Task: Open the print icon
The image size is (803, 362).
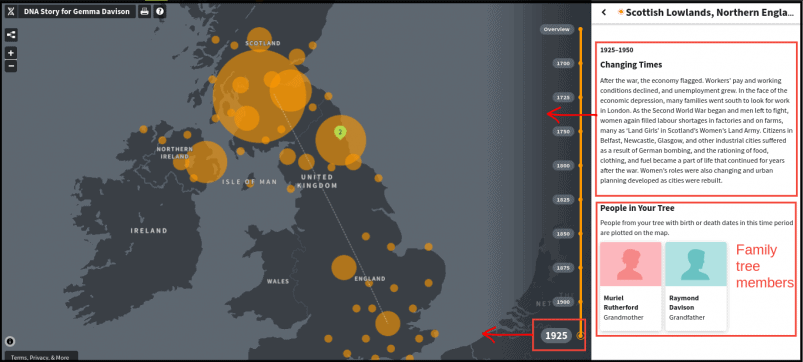Action: (145, 11)
